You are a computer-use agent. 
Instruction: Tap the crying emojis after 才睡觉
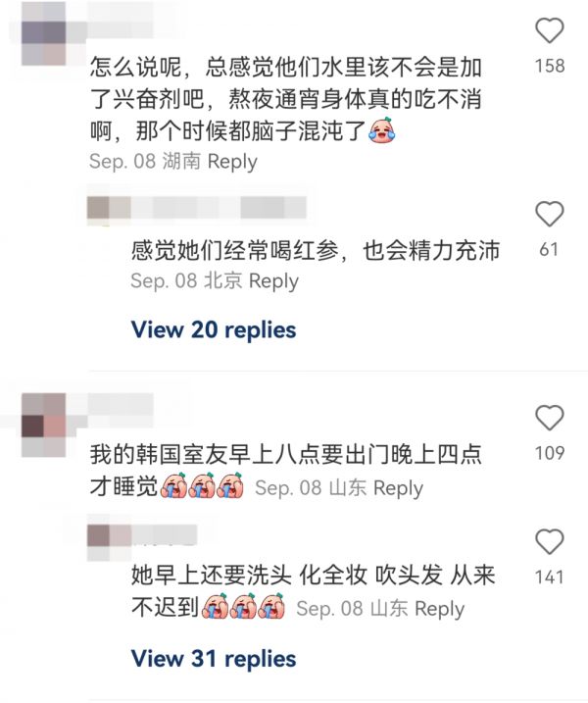pyautogui.click(x=202, y=485)
